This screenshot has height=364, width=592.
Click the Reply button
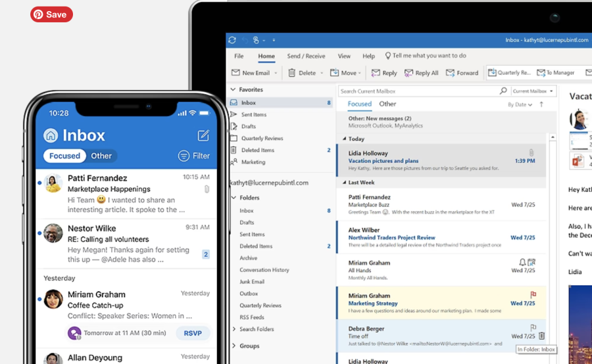pyautogui.click(x=384, y=73)
